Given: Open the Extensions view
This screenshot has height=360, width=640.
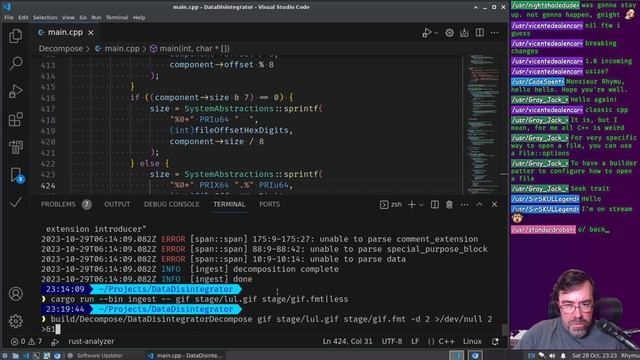Looking at the screenshot, I should point(16,119).
